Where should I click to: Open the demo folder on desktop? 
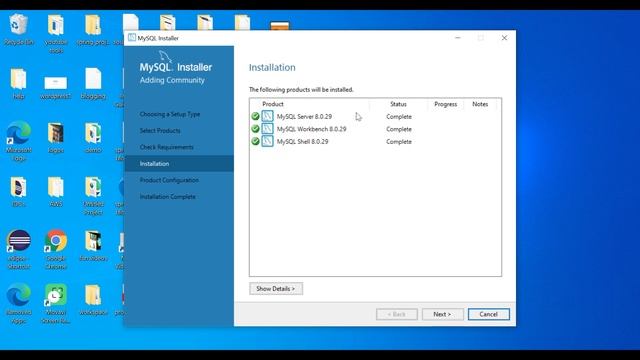click(x=93, y=138)
